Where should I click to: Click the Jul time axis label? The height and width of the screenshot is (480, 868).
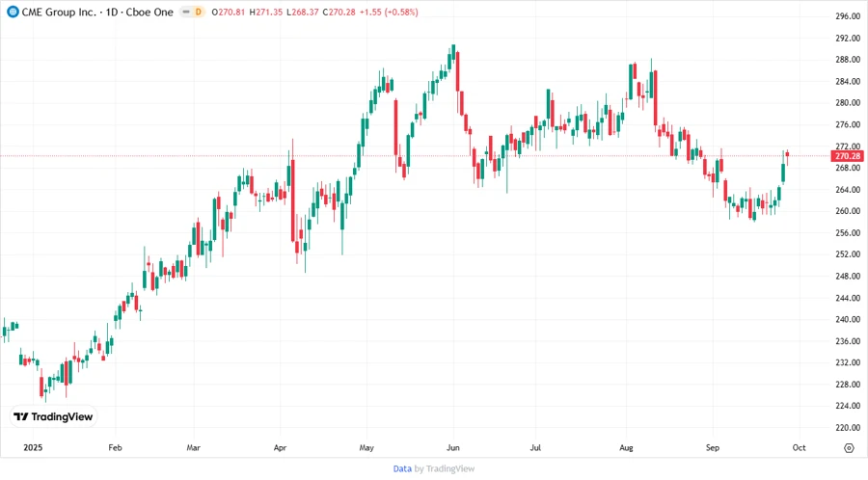click(535, 447)
